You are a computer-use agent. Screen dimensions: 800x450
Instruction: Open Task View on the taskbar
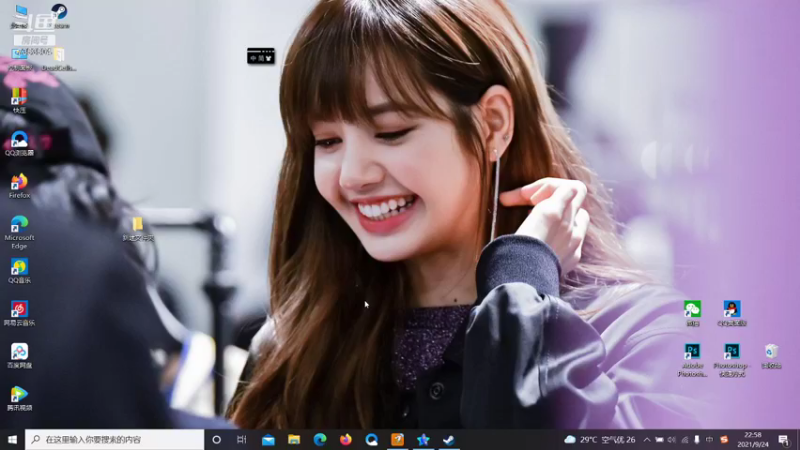pos(242,439)
